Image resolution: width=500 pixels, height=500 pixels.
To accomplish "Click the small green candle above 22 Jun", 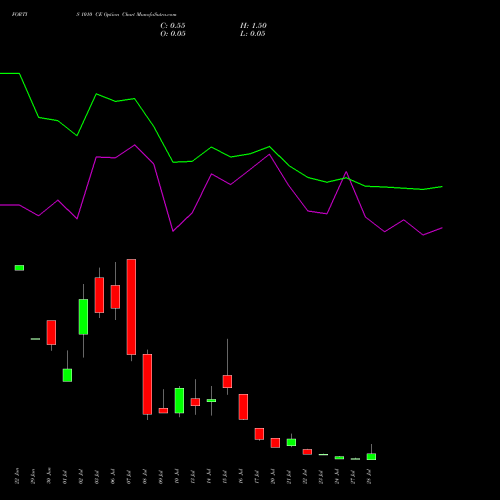I will (19, 268).
